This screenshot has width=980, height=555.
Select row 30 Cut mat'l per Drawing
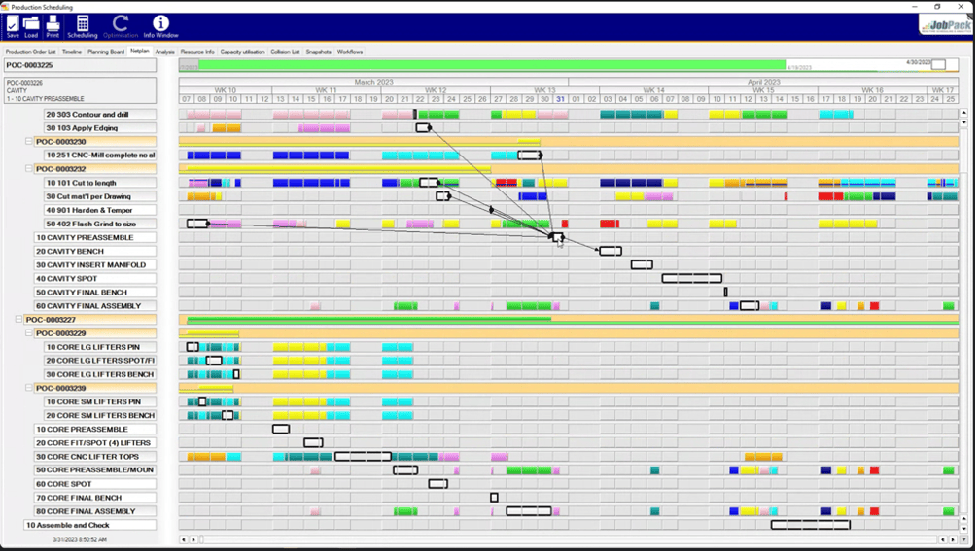tap(100, 197)
